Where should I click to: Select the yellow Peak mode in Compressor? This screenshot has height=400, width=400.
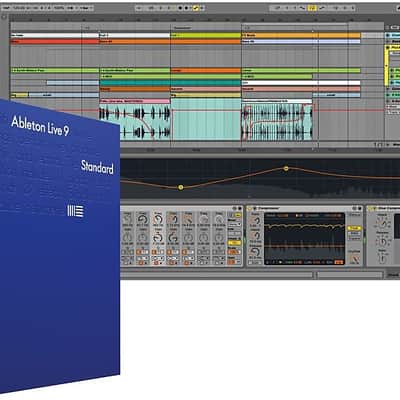pos(354,228)
